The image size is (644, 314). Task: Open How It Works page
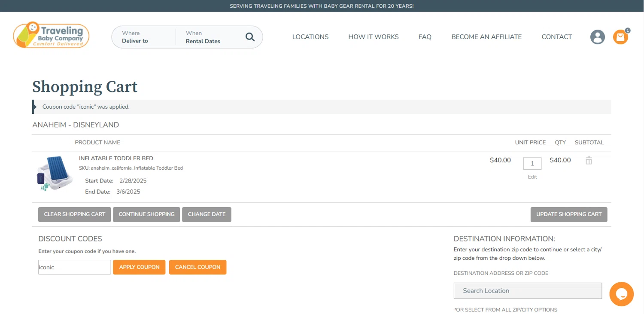point(374,37)
